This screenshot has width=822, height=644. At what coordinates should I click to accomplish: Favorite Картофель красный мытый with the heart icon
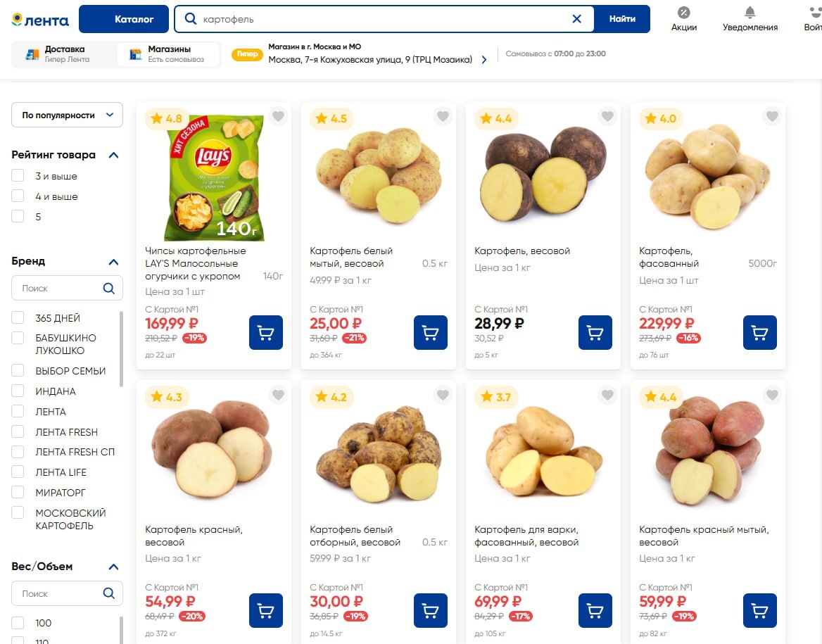click(772, 396)
